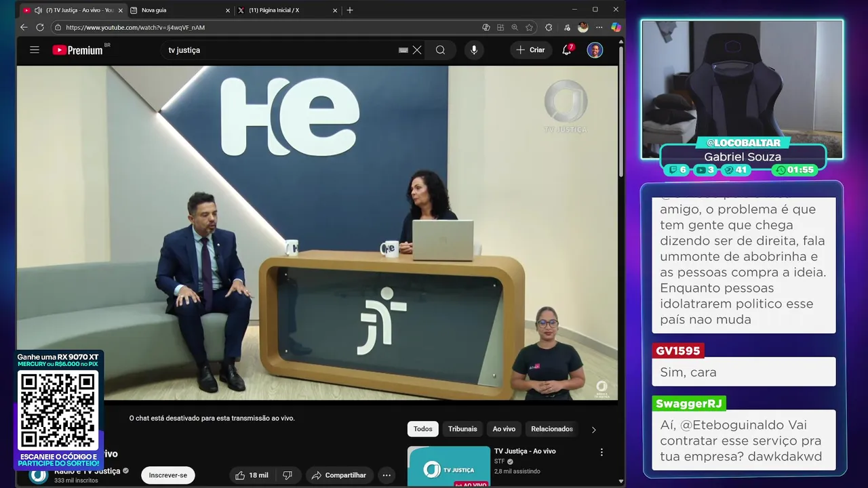Open more video actions ellipsis
Image resolution: width=868 pixels, height=488 pixels.
(386, 475)
